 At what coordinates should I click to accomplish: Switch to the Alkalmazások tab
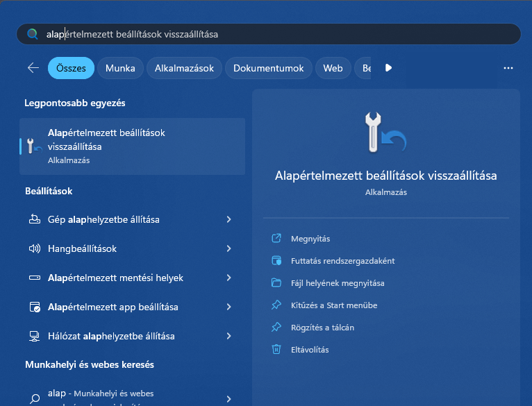184,68
